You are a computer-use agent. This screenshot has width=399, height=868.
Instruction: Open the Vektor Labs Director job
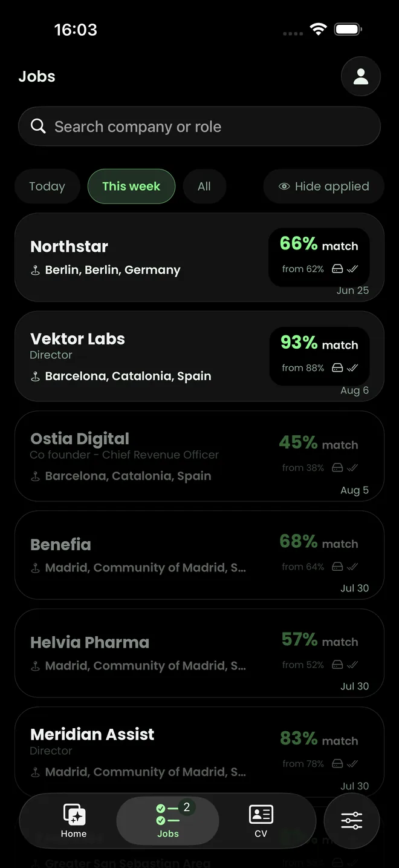[x=199, y=357]
